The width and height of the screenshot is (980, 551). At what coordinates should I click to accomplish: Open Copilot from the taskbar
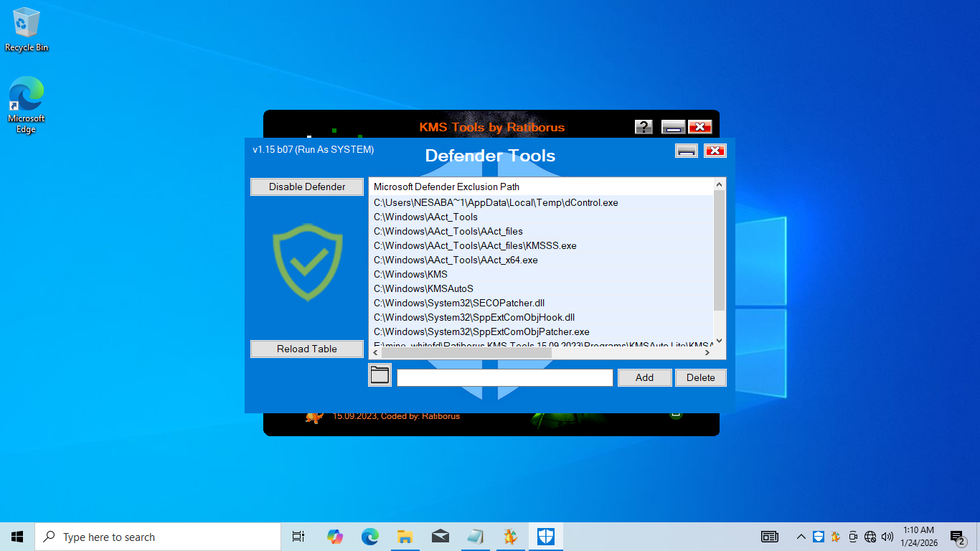point(335,537)
